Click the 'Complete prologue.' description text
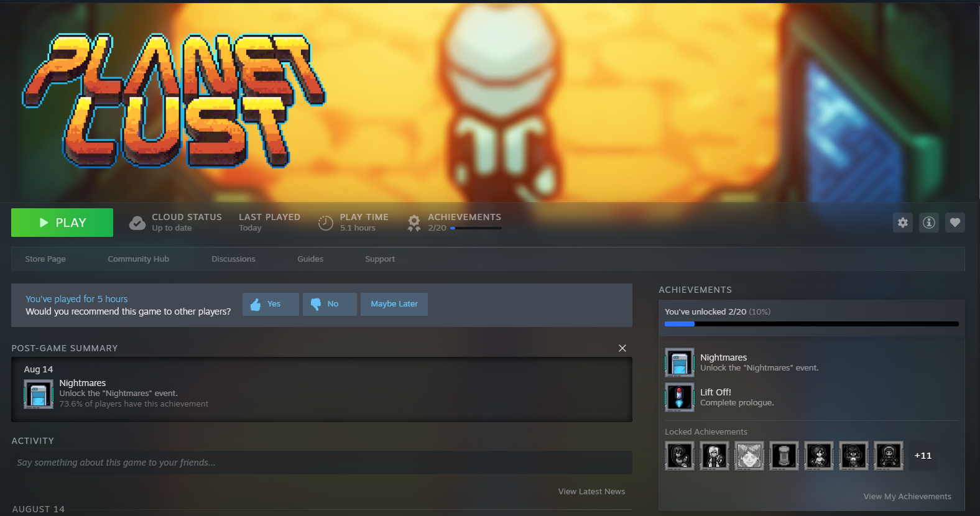980x516 pixels. tap(737, 403)
